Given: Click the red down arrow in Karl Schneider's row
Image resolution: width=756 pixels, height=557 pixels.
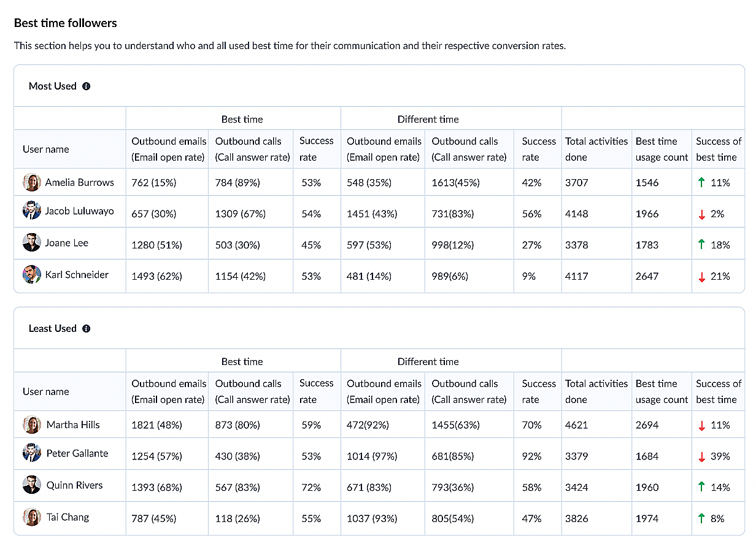Looking at the screenshot, I should click(x=701, y=277).
